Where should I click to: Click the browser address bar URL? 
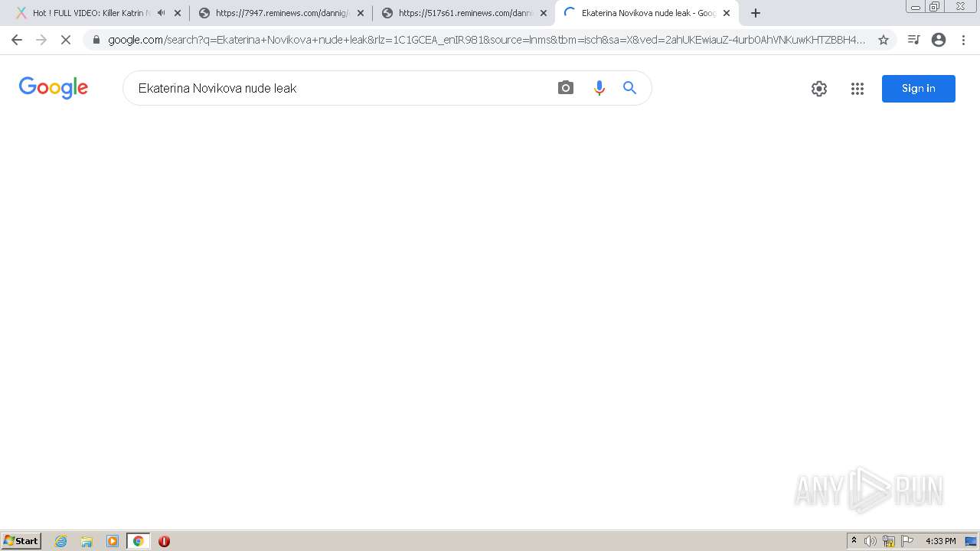486,40
